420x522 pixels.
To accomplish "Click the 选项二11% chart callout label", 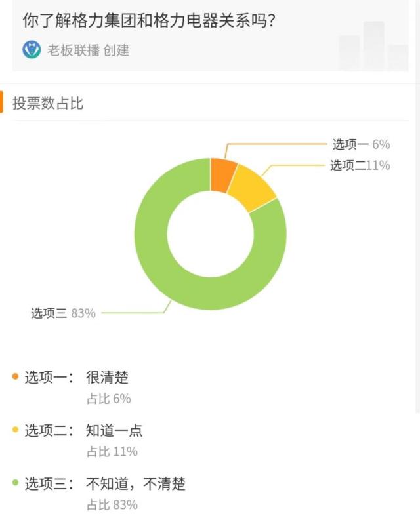I will pos(360,165).
